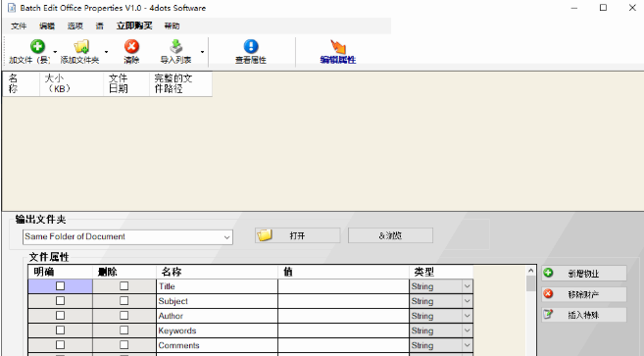This screenshot has height=356, width=644.
Task: Open the 文件 menu
Action: click(19, 25)
